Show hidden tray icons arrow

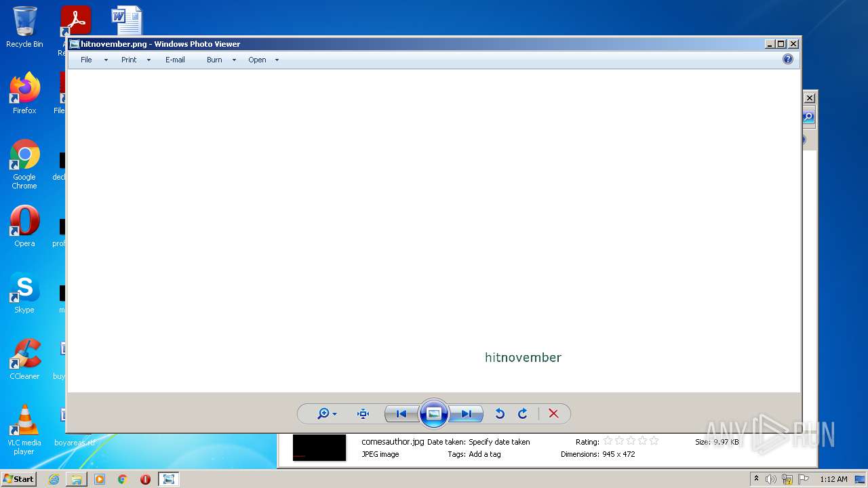756,479
